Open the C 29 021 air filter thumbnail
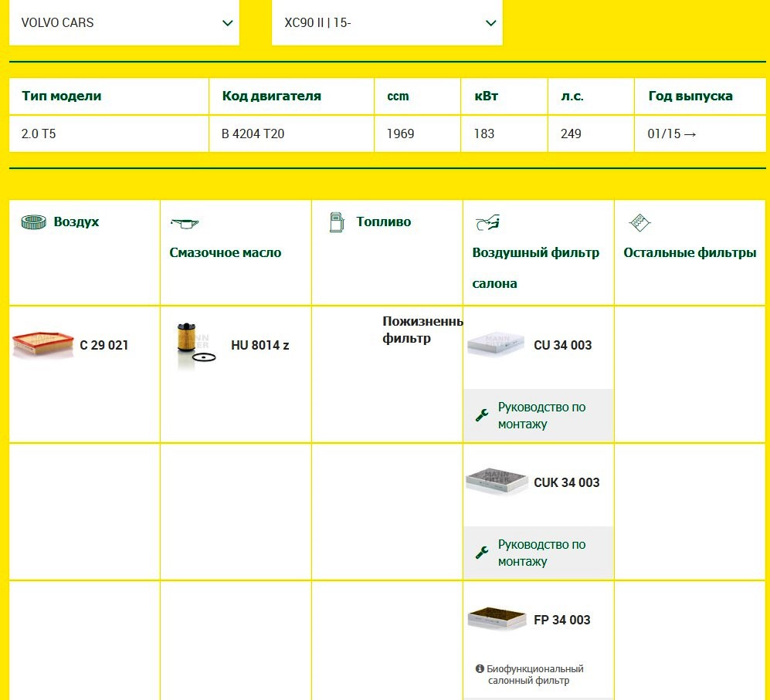The image size is (770, 700). tap(42, 345)
